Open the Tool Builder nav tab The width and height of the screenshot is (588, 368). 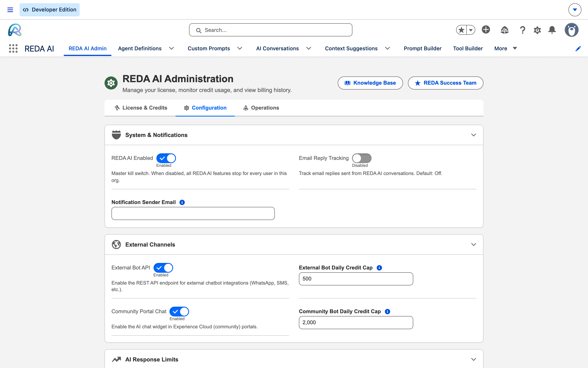click(x=468, y=48)
